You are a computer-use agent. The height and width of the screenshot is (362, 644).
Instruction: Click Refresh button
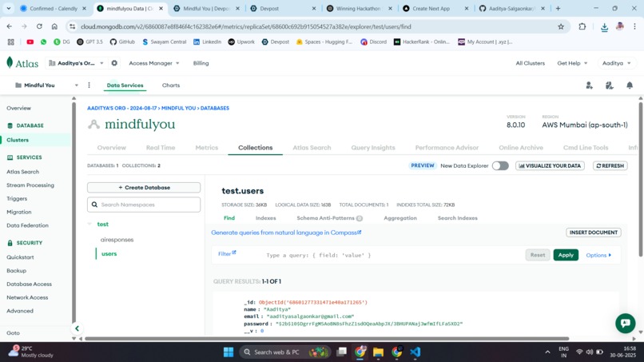pyautogui.click(x=610, y=165)
